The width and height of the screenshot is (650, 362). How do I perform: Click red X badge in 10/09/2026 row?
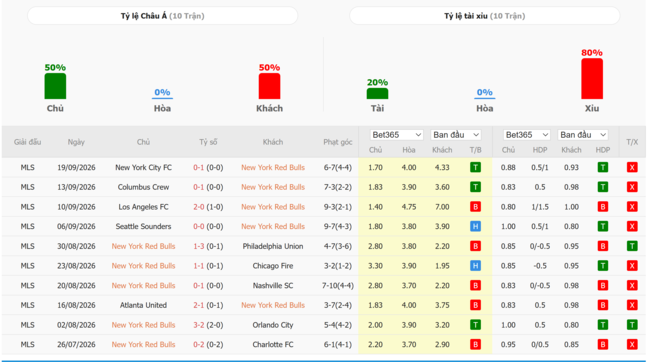632,207
